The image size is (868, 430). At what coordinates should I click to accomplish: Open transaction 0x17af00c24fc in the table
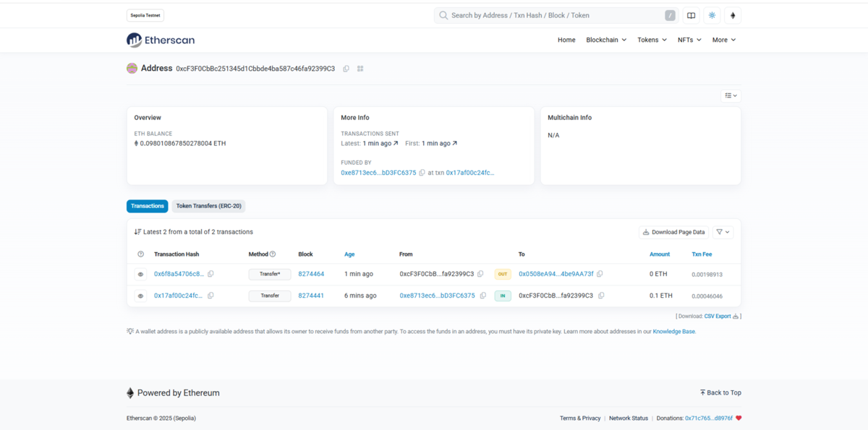(x=179, y=296)
